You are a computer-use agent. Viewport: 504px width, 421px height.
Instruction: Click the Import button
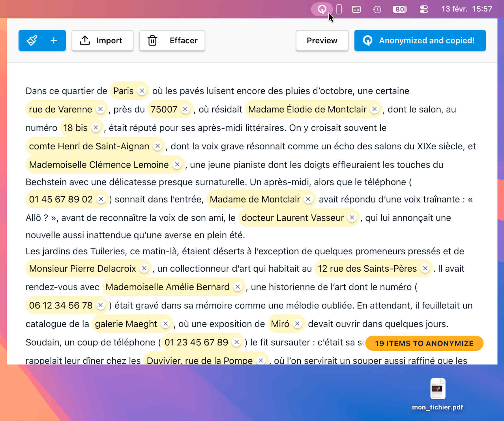click(102, 40)
